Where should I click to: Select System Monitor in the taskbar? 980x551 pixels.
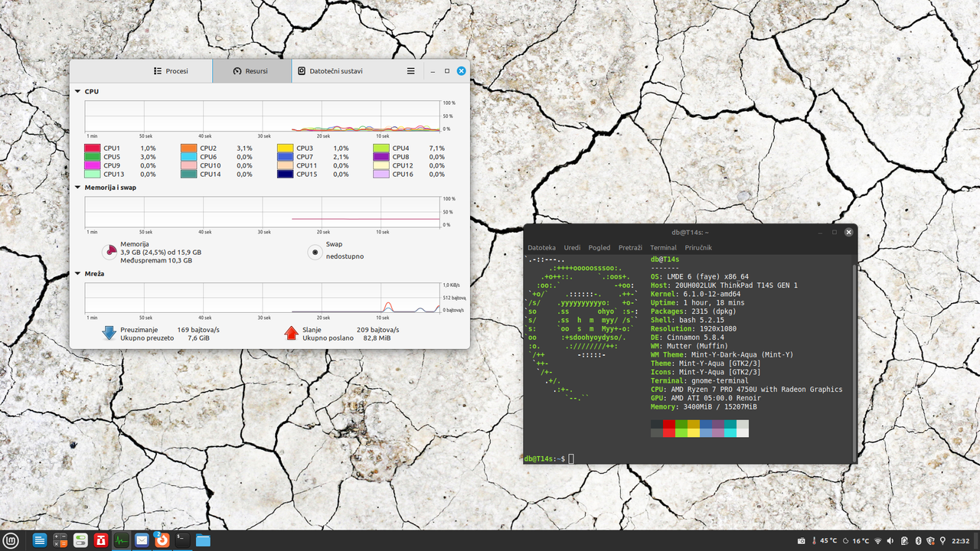121,540
